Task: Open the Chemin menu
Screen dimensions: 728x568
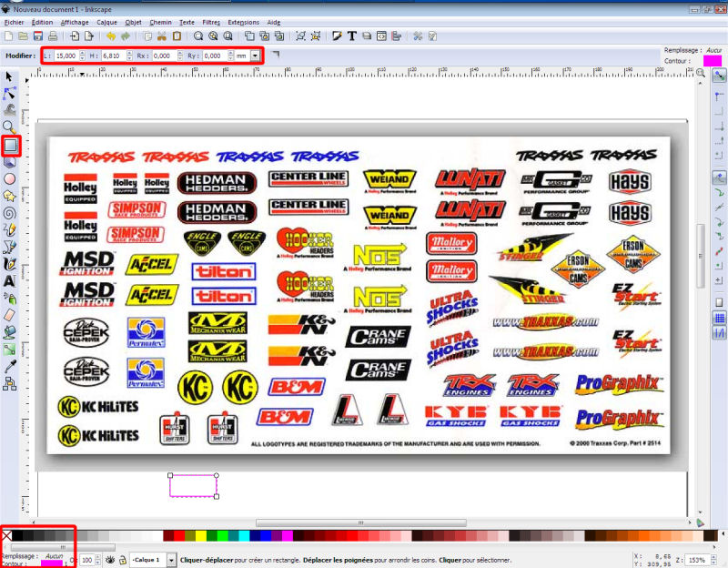Action: coord(161,22)
